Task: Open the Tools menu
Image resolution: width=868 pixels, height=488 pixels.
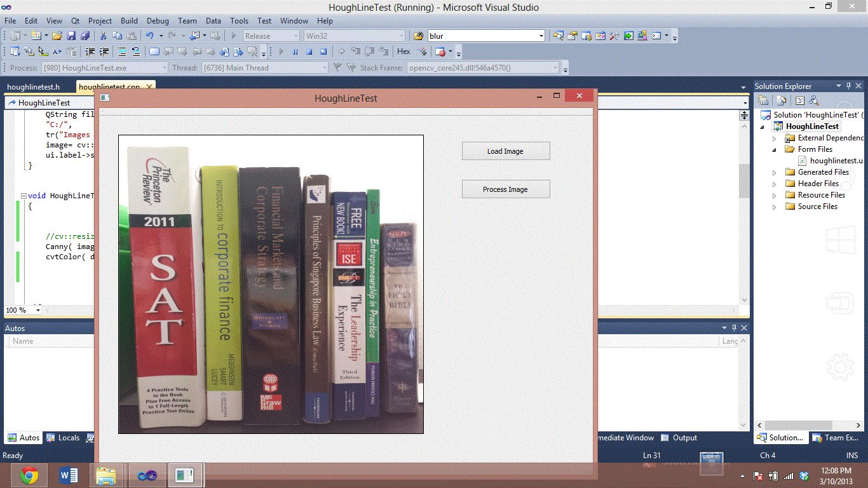Action: pos(240,20)
